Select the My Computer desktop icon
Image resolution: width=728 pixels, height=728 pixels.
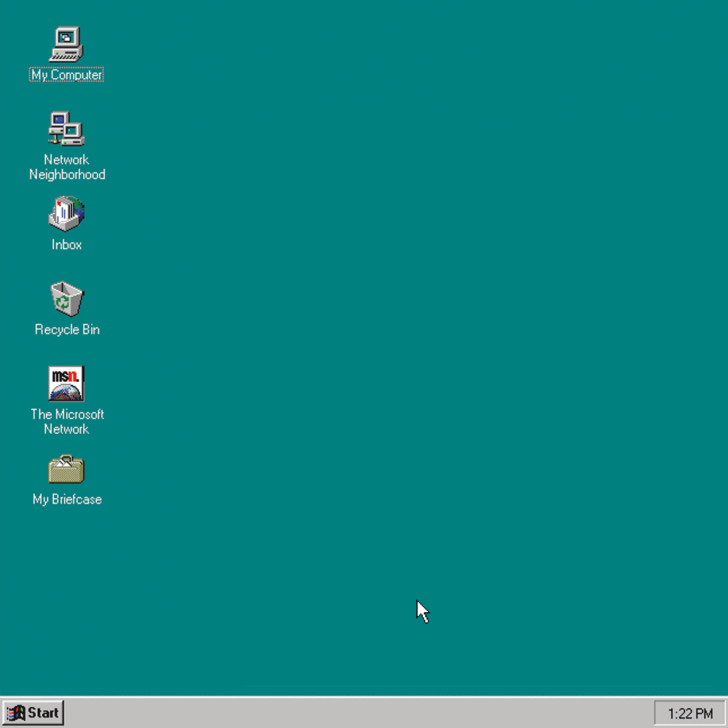tap(66, 44)
